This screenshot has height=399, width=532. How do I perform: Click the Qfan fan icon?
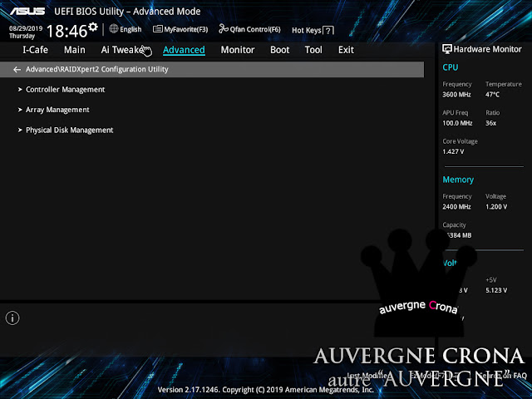(224, 29)
